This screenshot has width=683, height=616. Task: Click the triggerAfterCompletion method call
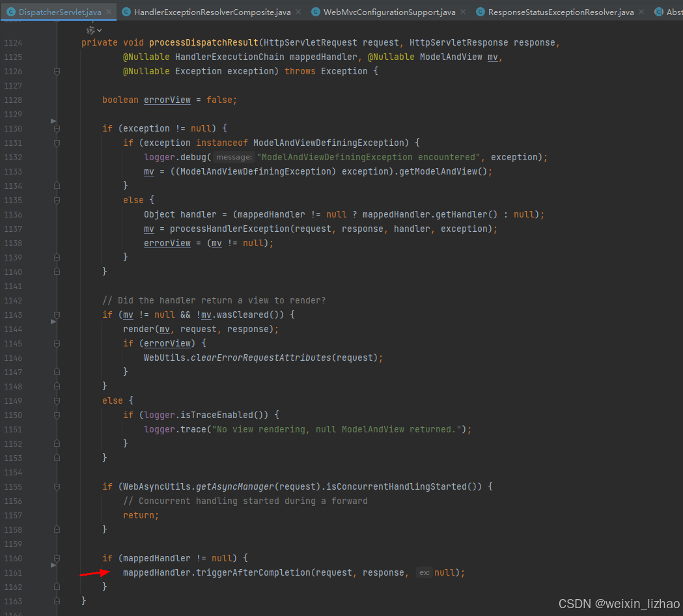253,572
